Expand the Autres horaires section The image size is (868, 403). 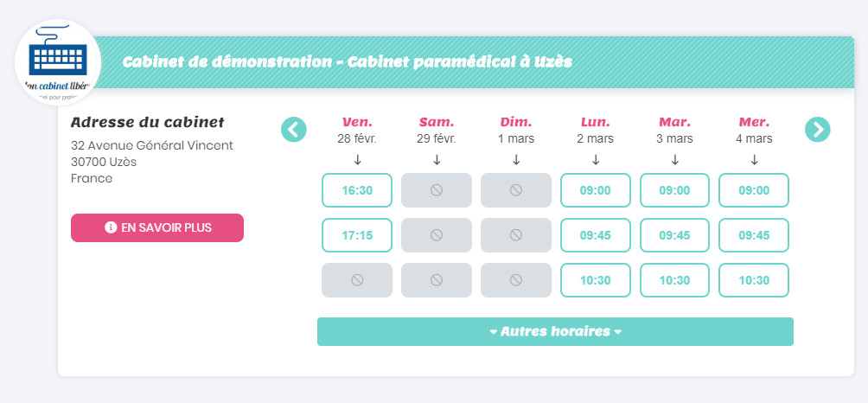(555, 331)
